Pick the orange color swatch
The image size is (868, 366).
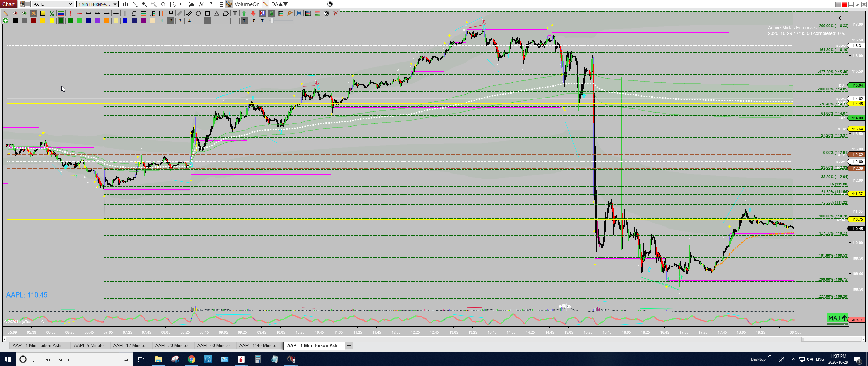pyautogui.click(x=107, y=21)
